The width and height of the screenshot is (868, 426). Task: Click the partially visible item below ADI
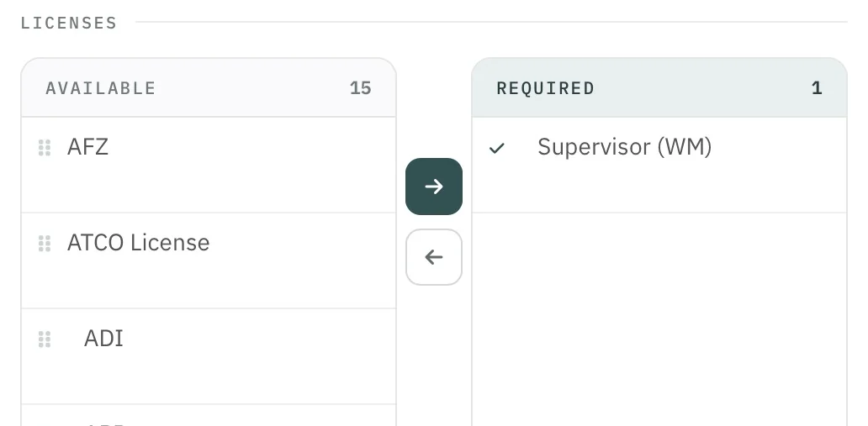[x=209, y=415]
